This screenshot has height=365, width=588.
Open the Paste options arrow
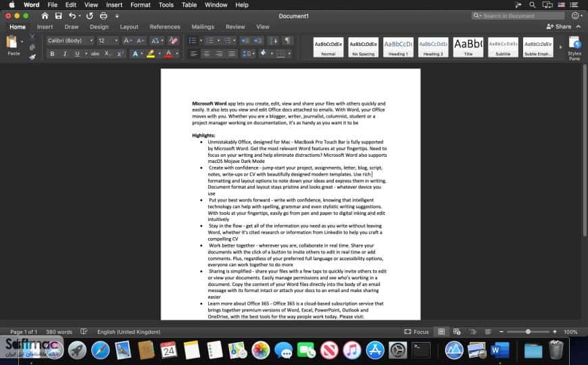pyautogui.click(x=22, y=41)
